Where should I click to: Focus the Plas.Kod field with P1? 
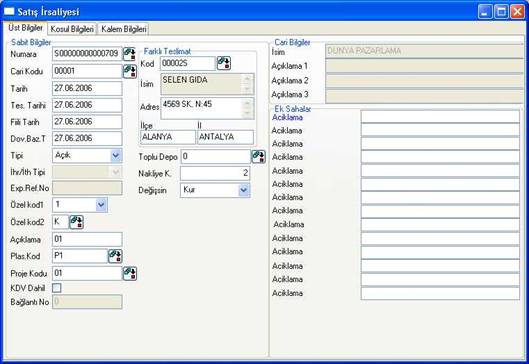coord(80,256)
